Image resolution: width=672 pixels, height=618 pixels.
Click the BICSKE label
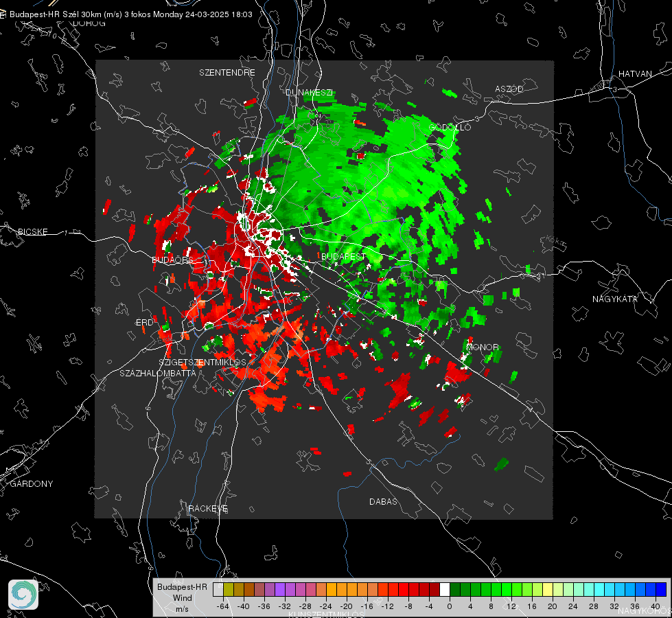tap(33, 231)
